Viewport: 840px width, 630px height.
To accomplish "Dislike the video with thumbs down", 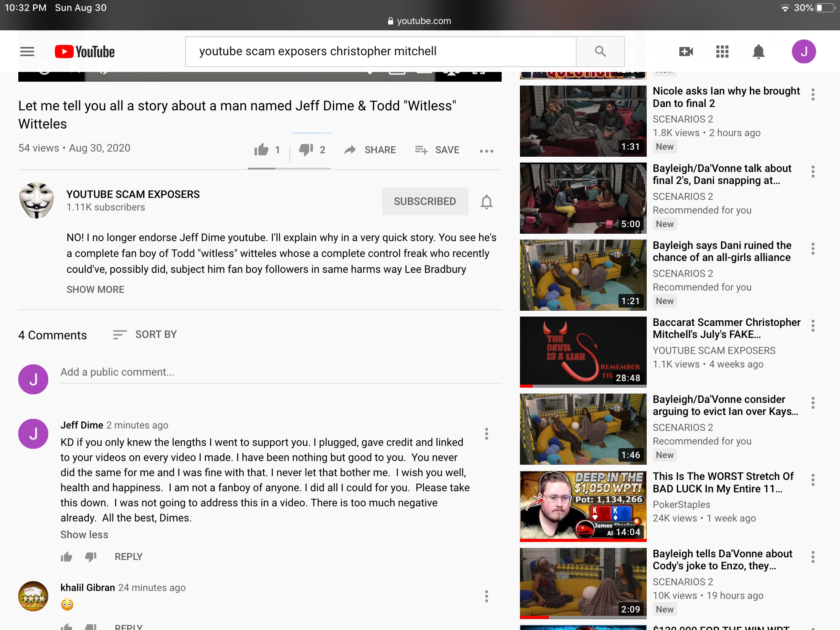I will (306, 150).
